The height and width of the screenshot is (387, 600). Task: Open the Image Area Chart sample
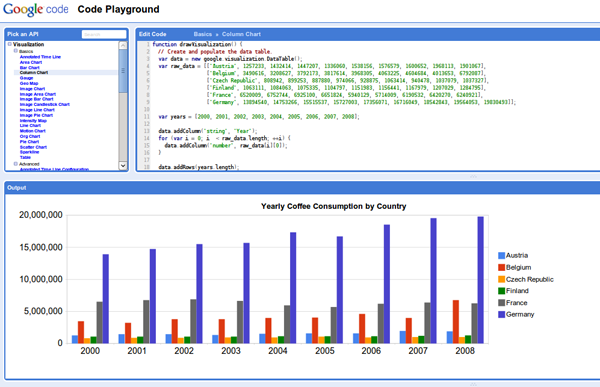[x=38, y=94]
